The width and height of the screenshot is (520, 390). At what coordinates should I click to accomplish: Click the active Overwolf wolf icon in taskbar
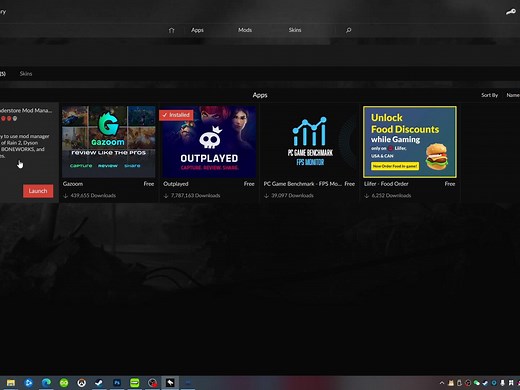(x=170, y=383)
